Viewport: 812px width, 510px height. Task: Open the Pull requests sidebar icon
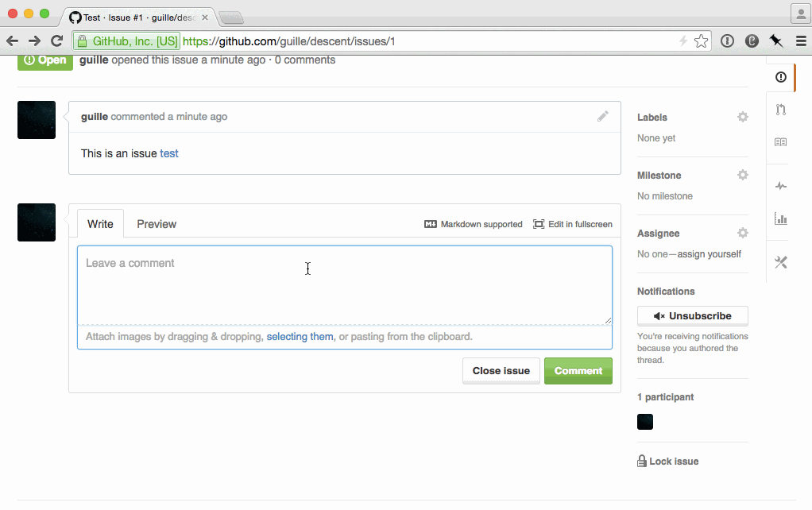click(779, 110)
